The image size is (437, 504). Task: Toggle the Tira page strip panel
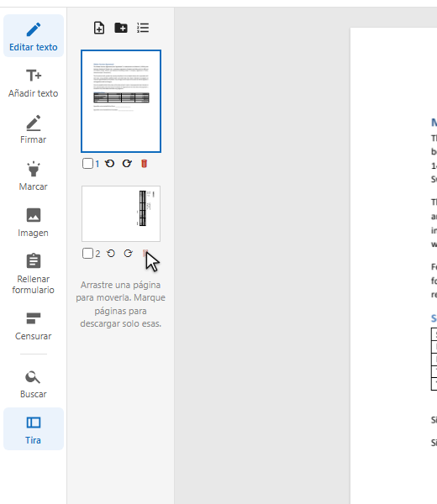click(34, 428)
